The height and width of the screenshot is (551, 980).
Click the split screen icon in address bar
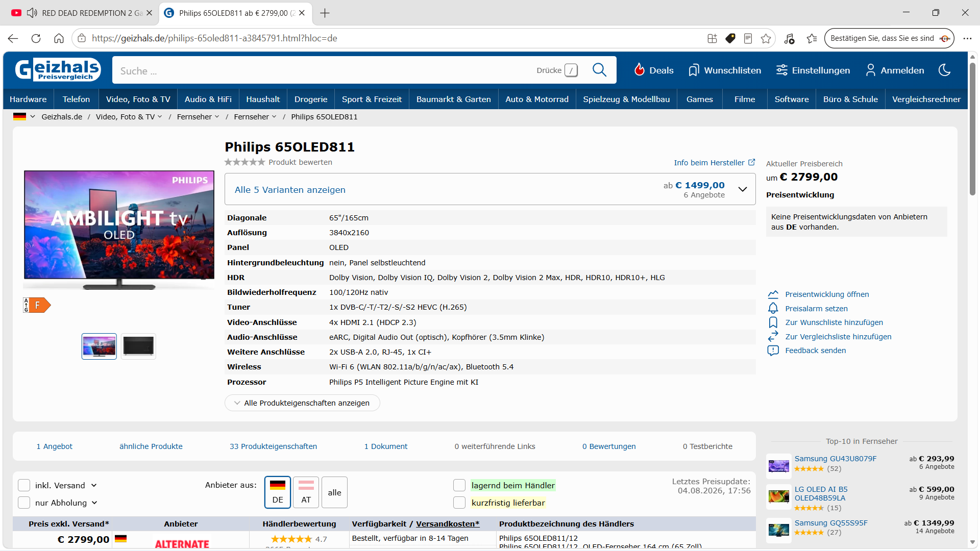(x=712, y=38)
